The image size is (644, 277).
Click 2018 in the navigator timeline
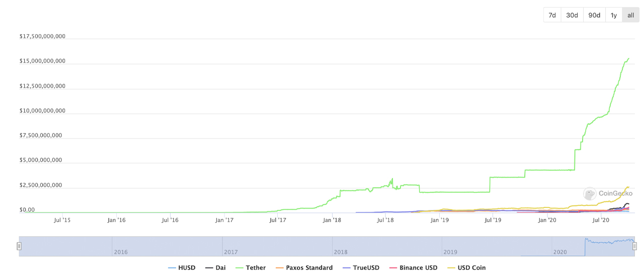[341, 252]
